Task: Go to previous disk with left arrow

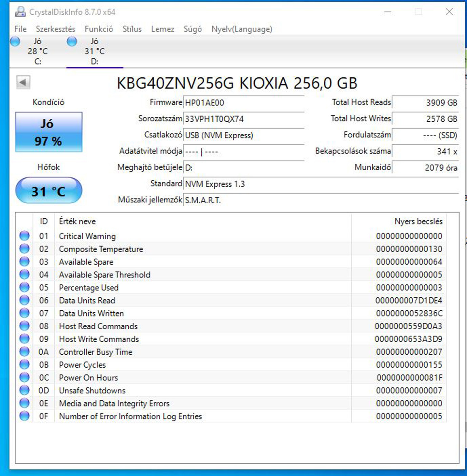Action: click(x=23, y=82)
